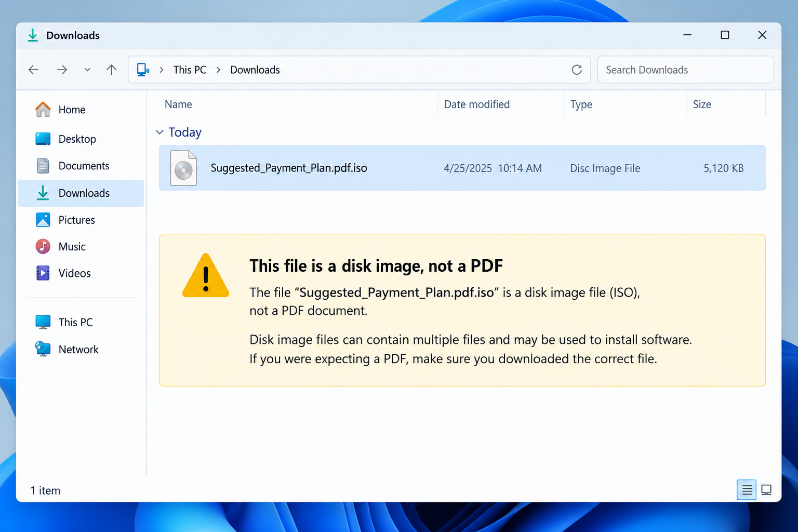This screenshot has height=532, width=798.
Task: Maximize the Downloads window
Action: coord(725,35)
